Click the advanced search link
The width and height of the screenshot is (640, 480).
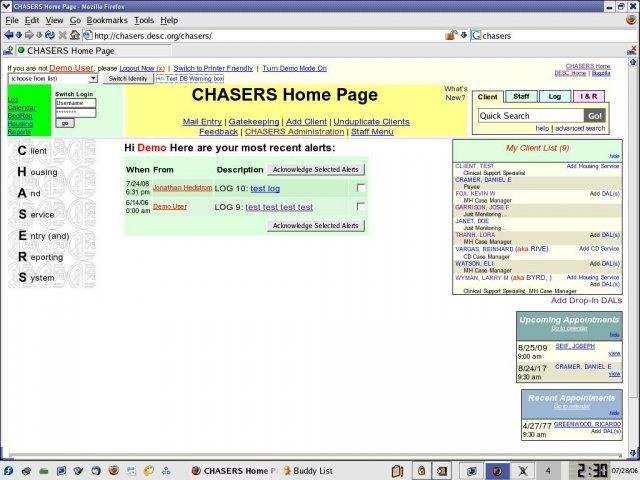click(x=580, y=128)
